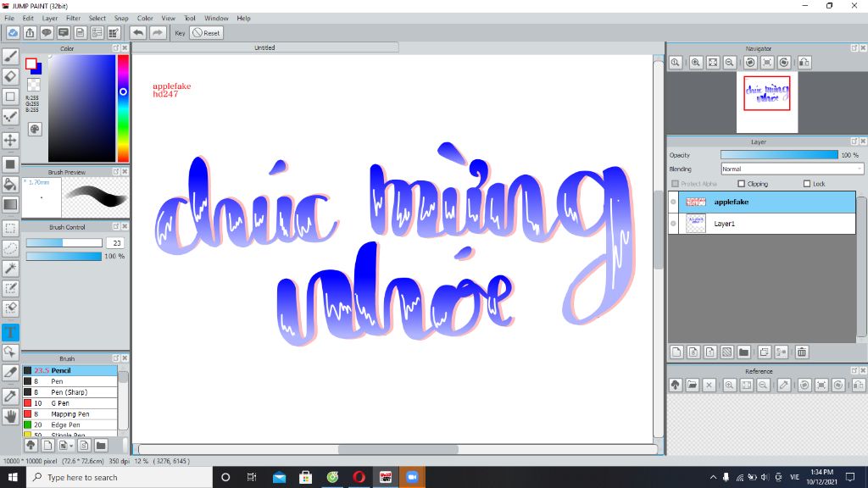Screen dimensions: 868x488
Task: Select the Edge Pen brush
Action: tap(70, 425)
